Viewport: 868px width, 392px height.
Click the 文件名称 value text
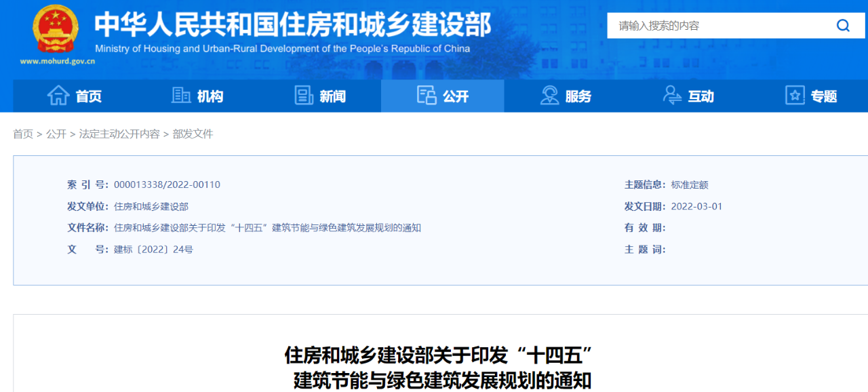click(267, 228)
